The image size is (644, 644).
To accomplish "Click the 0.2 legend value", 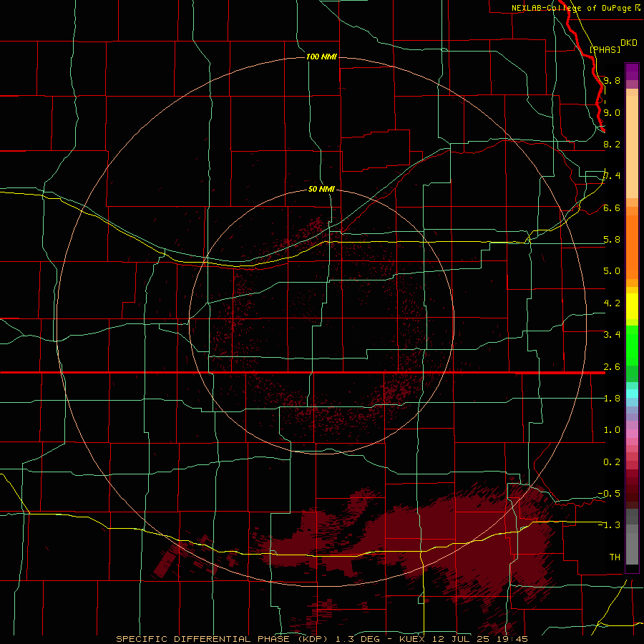I will tap(612, 462).
